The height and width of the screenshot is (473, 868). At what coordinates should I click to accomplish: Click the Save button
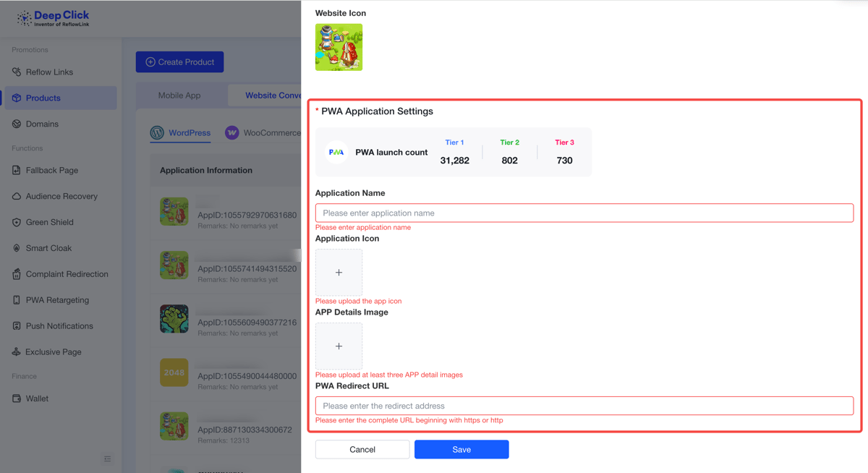point(461,449)
